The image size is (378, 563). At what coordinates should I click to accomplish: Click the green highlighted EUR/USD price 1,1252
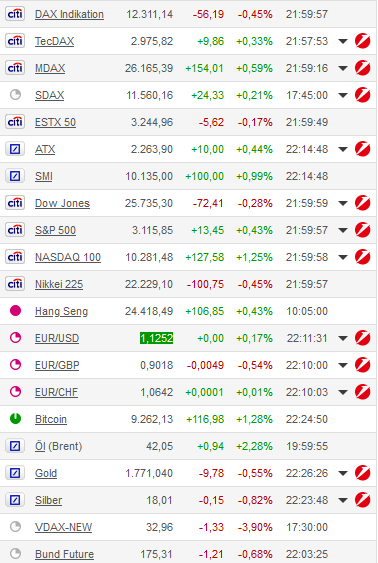click(157, 338)
